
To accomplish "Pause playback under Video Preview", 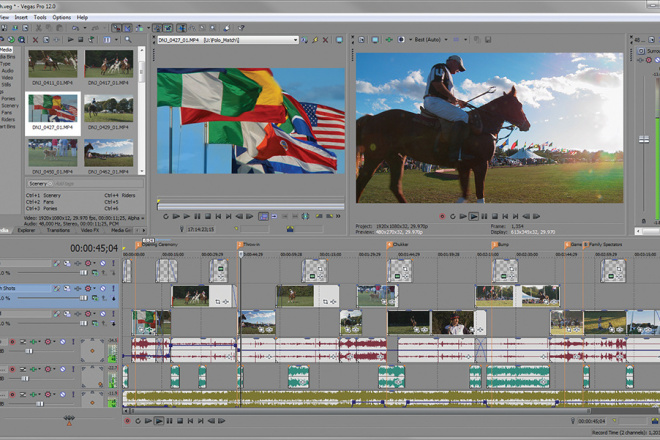I will click(484, 216).
